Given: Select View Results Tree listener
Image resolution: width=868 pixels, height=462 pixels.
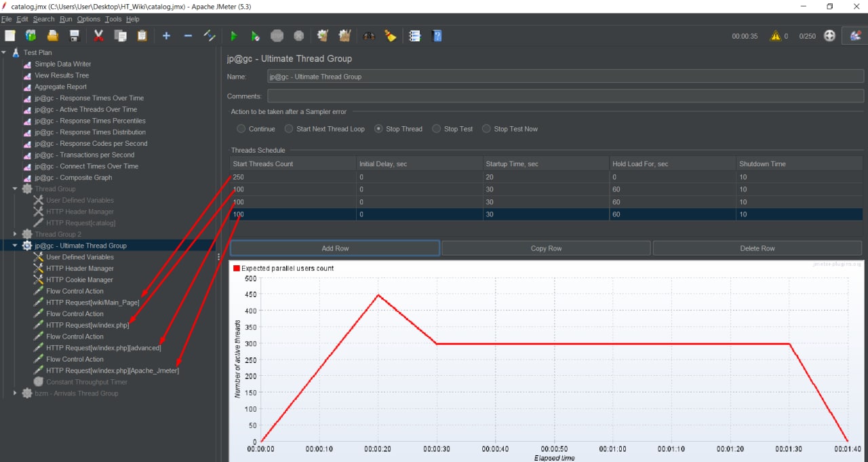Looking at the screenshot, I should pos(62,75).
